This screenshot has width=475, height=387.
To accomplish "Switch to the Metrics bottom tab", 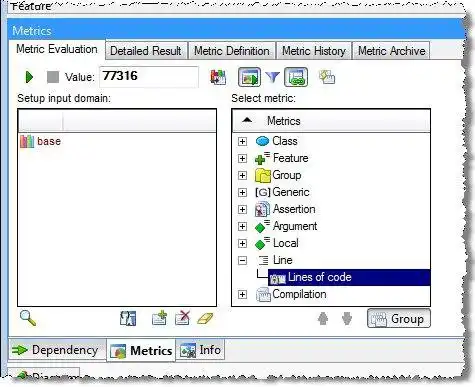I will coord(141,351).
